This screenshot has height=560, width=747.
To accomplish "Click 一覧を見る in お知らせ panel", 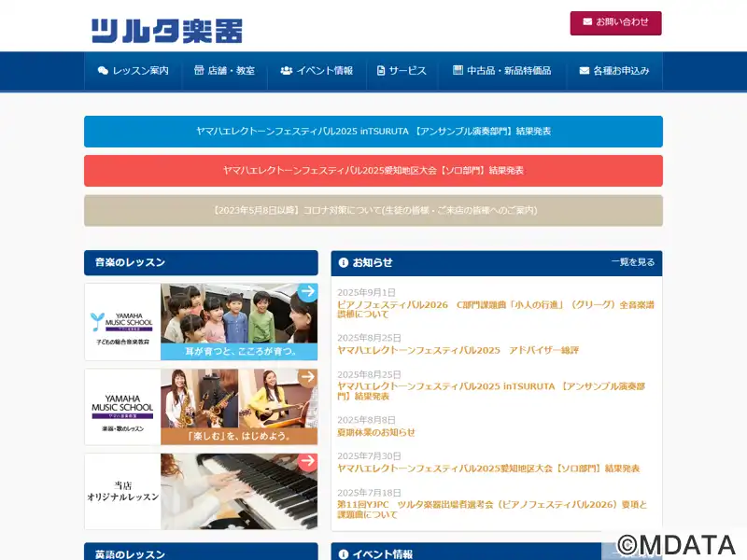I will [x=633, y=262].
